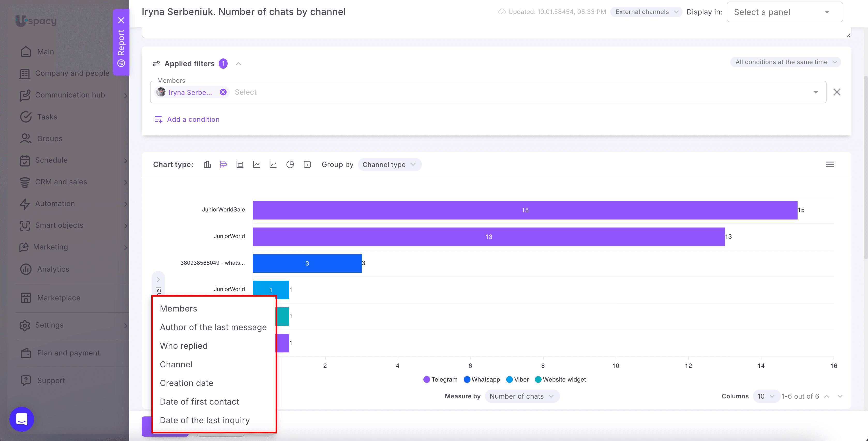
Task: Toggle the Whatsapp legend series
Action: point(482,379)
